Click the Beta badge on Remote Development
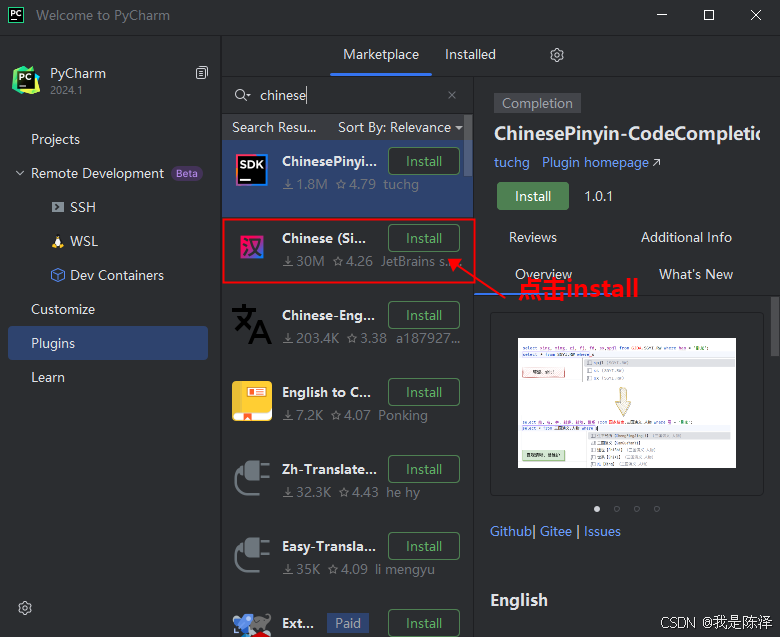 [187, 174]
